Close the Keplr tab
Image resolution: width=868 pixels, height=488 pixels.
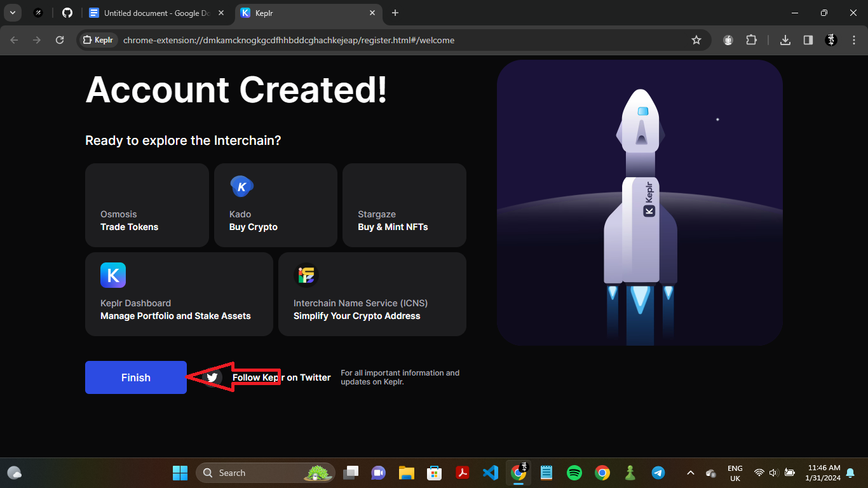373,13
